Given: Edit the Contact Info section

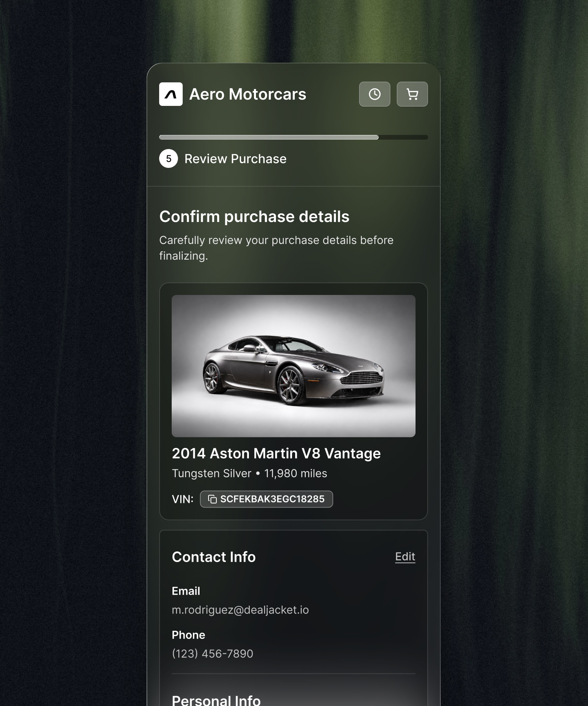Looking at the screenshot, I should 405,557.
